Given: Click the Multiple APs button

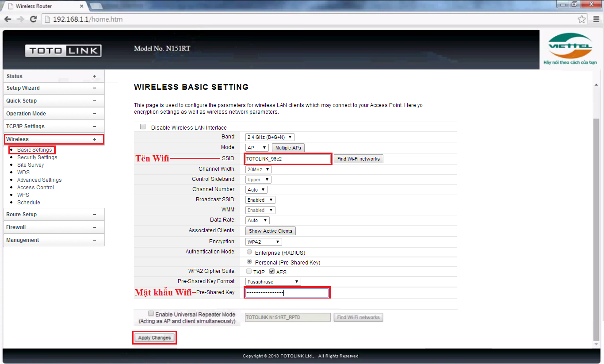Looking at the screenshot, I should [x=288, y=148].
